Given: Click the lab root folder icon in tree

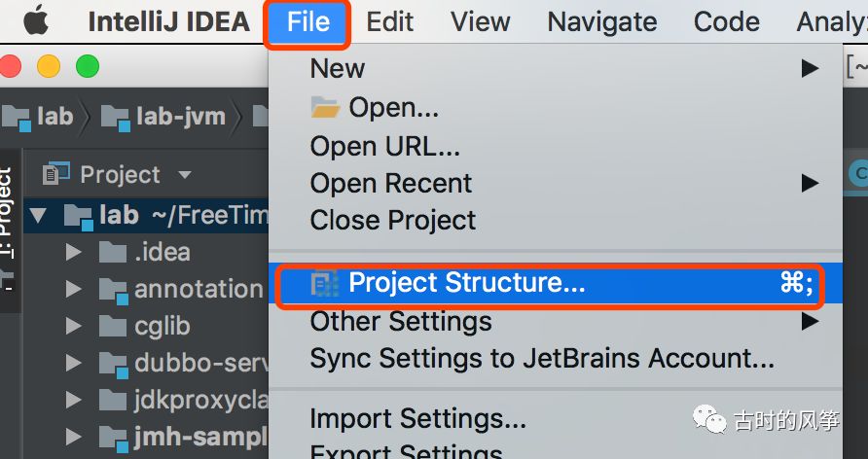Looking at the screenshot, I should click(78, 215).
